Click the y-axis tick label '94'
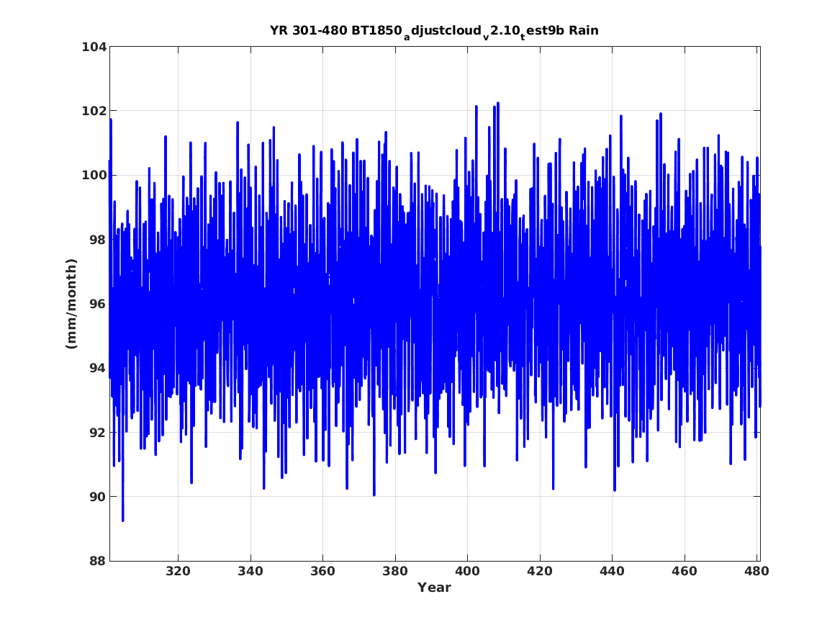The image size is (840, 630). [x=98, y=368]
